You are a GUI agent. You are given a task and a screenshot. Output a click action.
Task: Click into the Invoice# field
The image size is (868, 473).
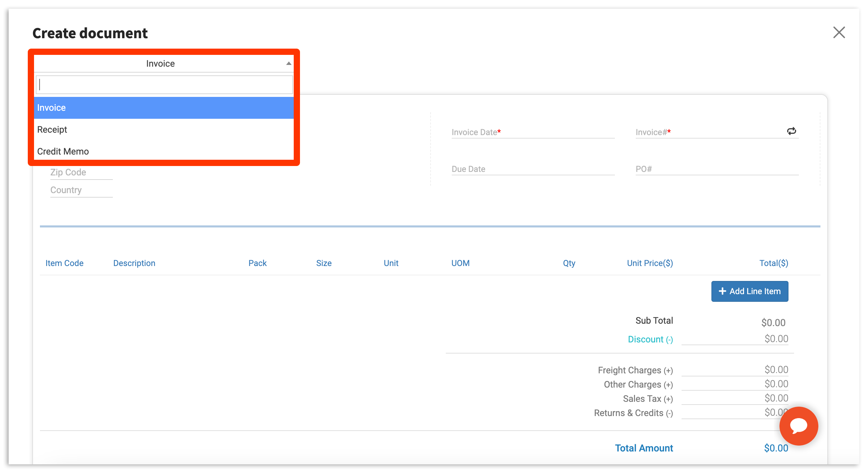point(708,132)
